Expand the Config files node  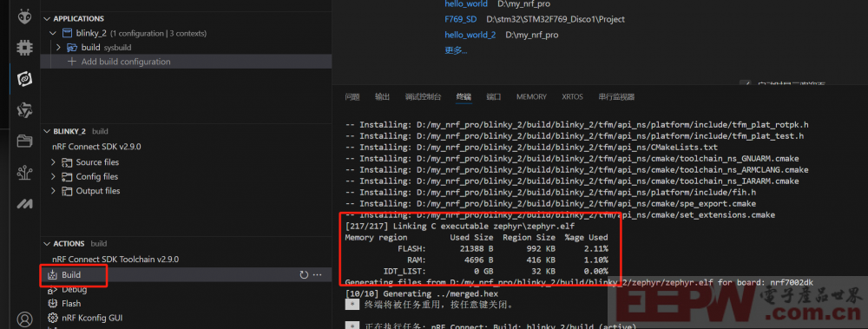click(53, 177)
